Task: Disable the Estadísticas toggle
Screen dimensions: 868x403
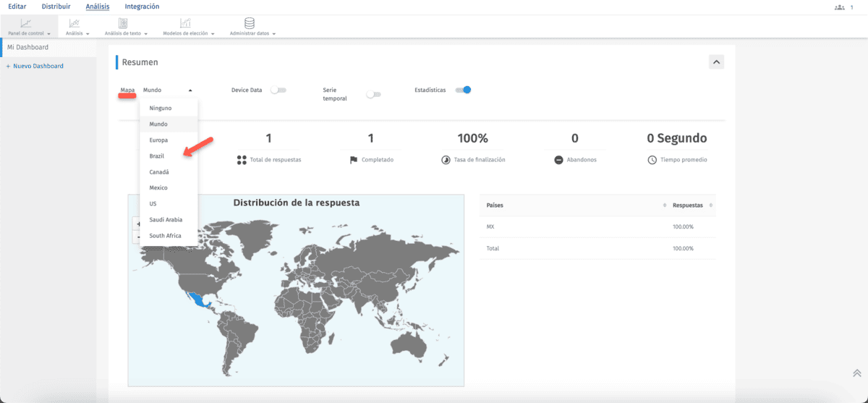Action: tap(463, 90)
